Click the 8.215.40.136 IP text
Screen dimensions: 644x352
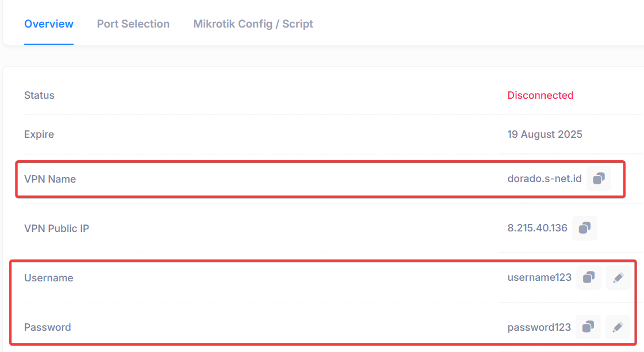[537, 228]
